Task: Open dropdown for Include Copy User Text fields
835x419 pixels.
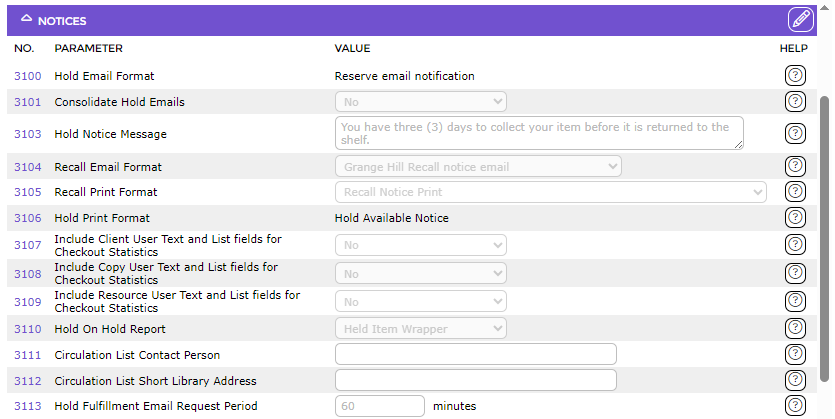Action: tap(421, 274)
